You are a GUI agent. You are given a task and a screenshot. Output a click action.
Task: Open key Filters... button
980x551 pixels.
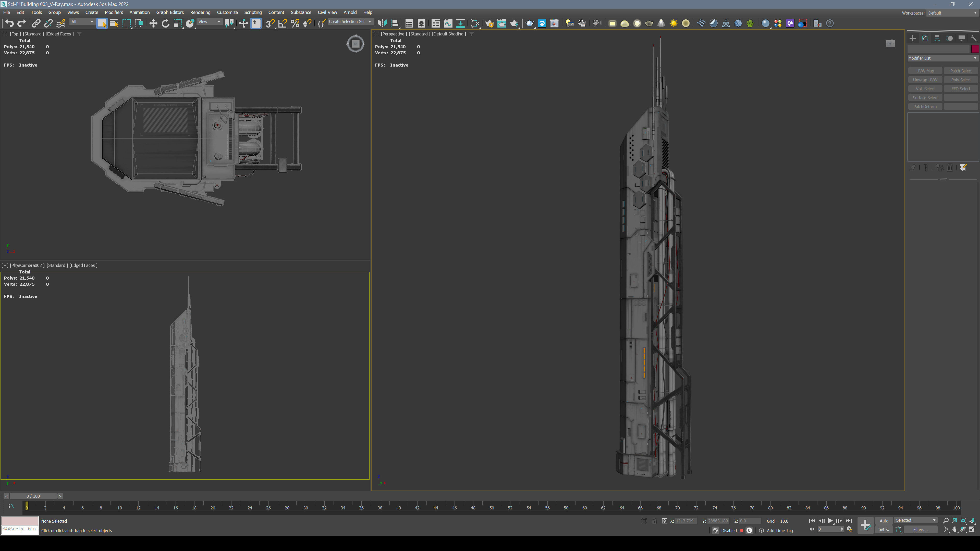920,529
